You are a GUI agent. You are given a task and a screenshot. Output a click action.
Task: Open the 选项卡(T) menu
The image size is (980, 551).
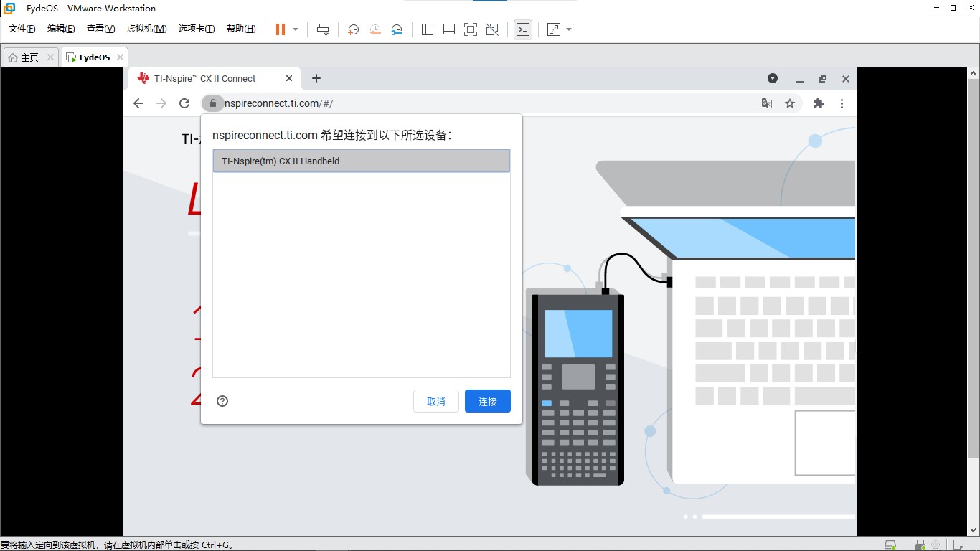(197, 29)
